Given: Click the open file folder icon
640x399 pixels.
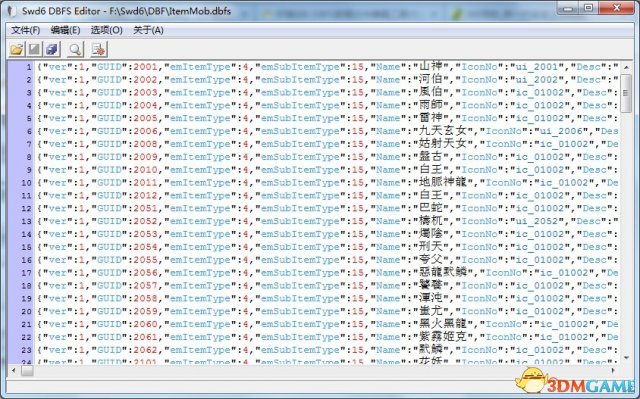Looking at the screenshot, I should coord(17,50).
